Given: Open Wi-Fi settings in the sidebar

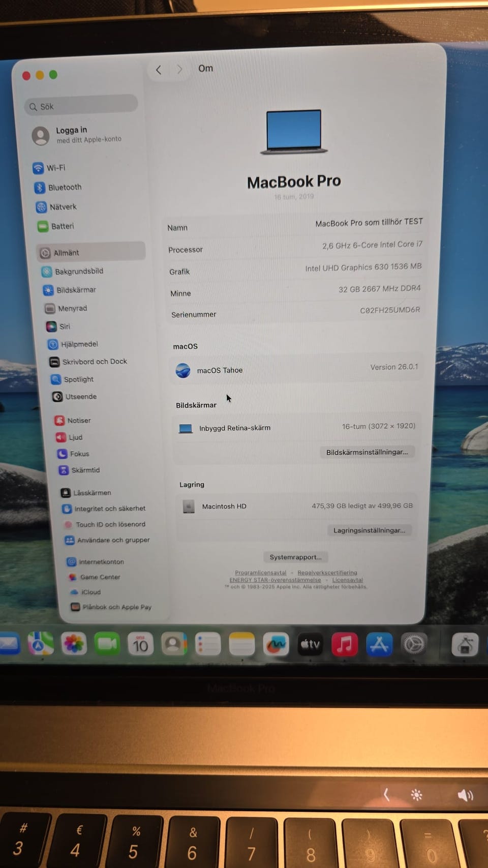Looking at the screenshot, I should (49, 168).
